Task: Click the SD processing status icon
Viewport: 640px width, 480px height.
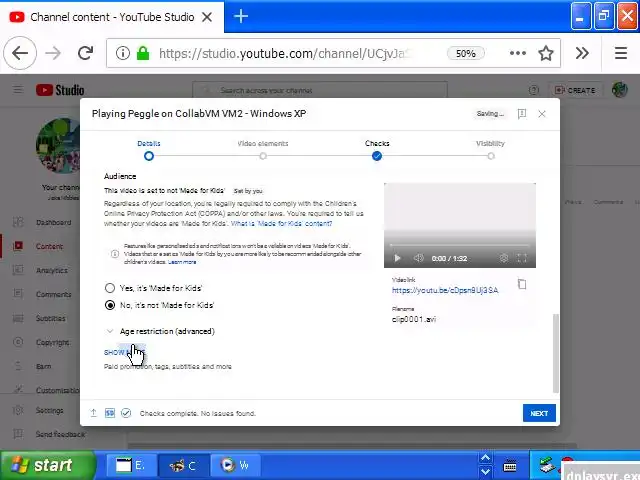Action: click(110, 413)
